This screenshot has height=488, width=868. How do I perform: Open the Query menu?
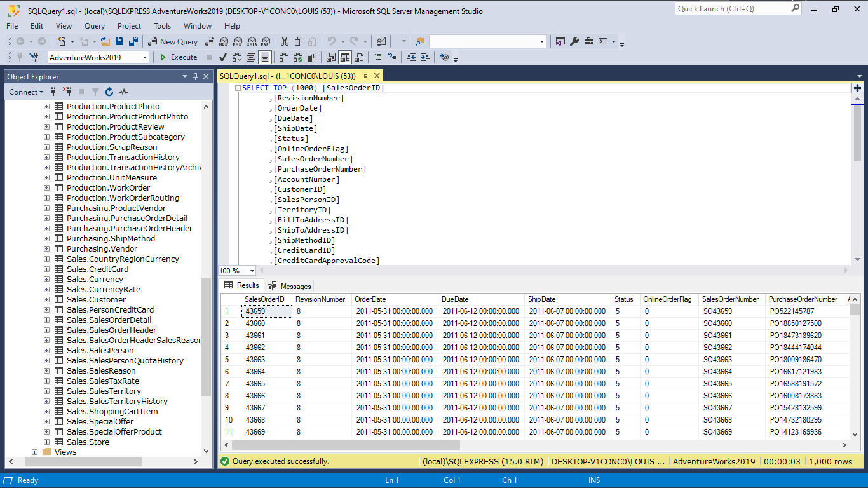coord(95,26)
